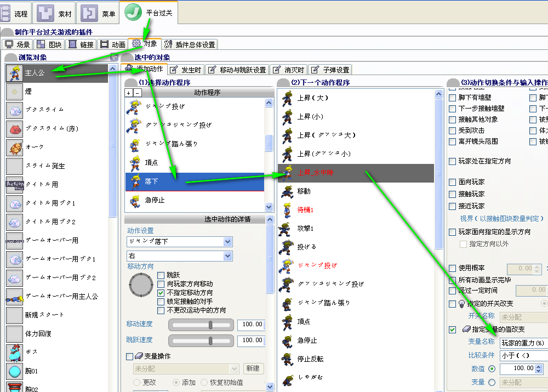Select the ブタスライム object icon
Viewport: 548px width, 392px height.
pos(14,110)
